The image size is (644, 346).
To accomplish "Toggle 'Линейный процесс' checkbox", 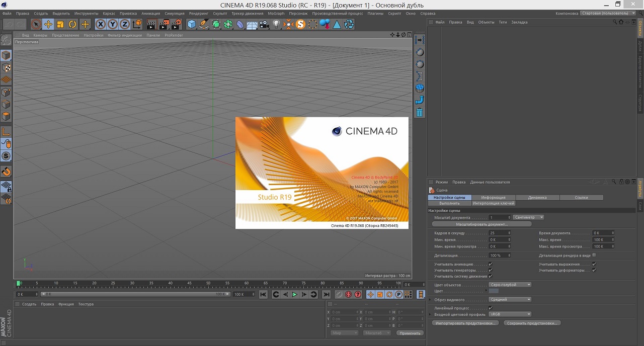I will [x=491, y=308].
